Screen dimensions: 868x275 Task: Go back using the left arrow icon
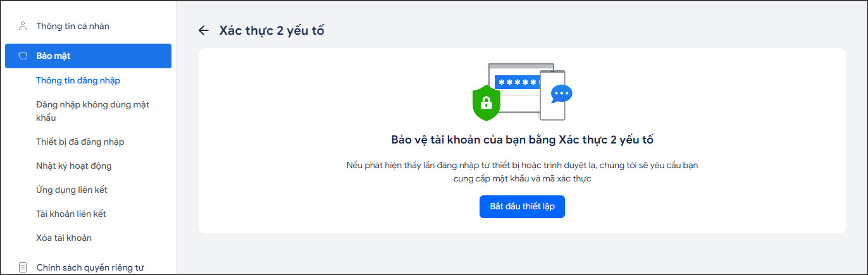click(x=203, y=30)
